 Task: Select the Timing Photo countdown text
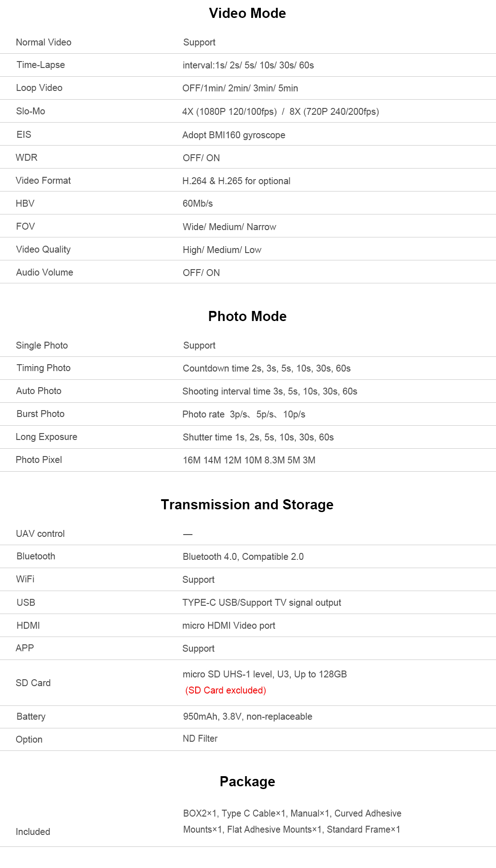pos(267,368)
